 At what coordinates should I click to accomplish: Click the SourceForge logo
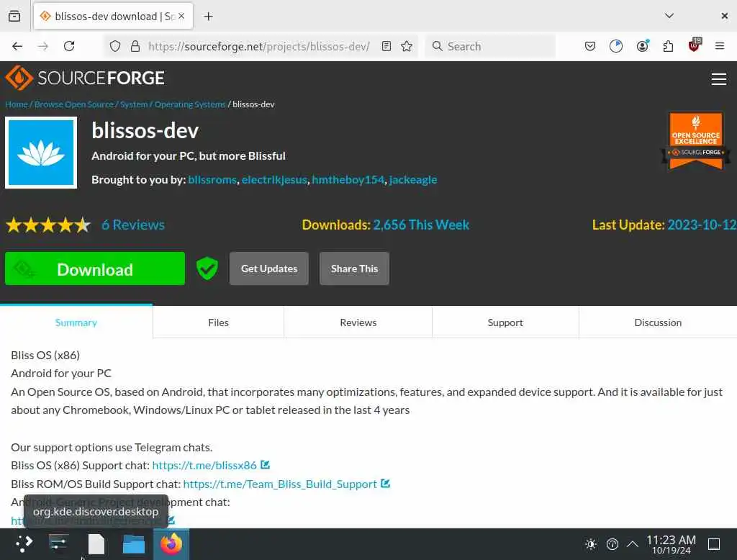pyautogui.click(x=85, y=78)
